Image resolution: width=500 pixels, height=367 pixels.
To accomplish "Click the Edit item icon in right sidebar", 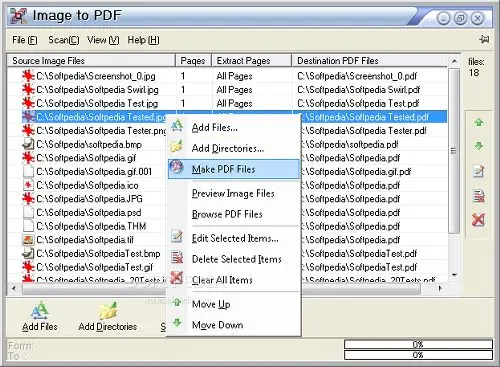I will coord(479,171).
